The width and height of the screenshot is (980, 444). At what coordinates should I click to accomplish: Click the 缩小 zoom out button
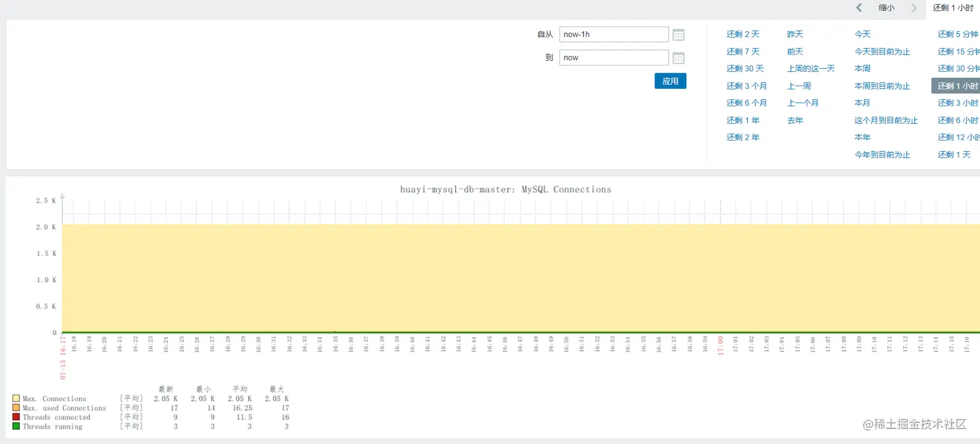pos(886,8)
